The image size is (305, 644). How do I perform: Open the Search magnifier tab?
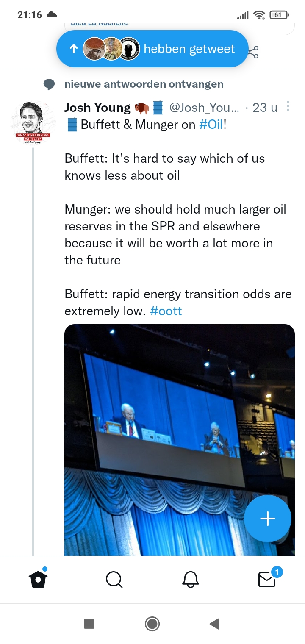[x=114, y=579]
